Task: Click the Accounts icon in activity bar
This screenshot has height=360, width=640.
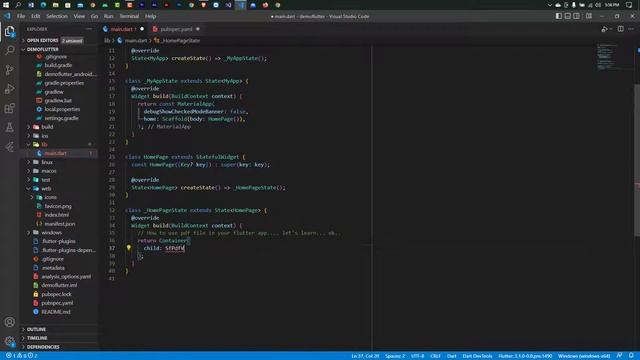Action: tap(9, 322)
